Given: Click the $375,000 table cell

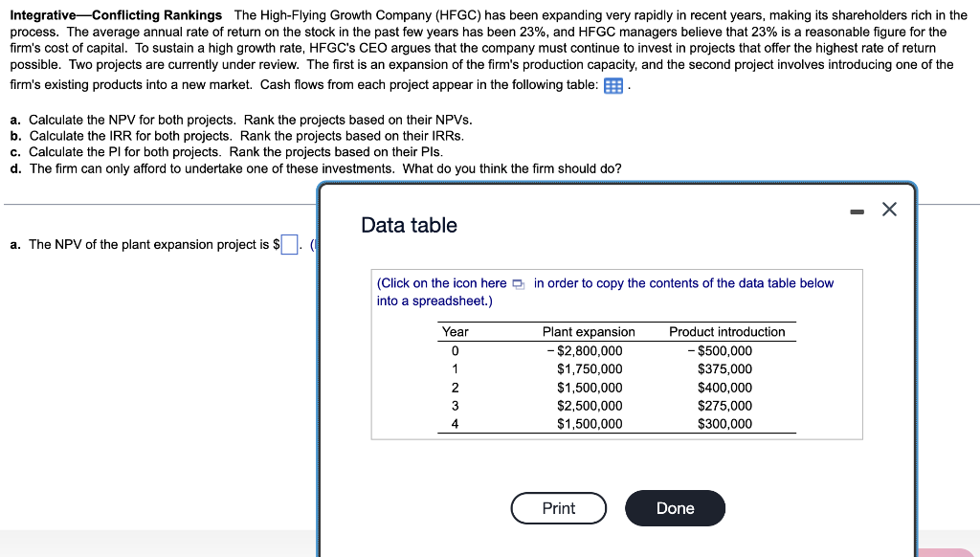Looking at the screenshot, I should pyautogui.click(x=725, y=368).
